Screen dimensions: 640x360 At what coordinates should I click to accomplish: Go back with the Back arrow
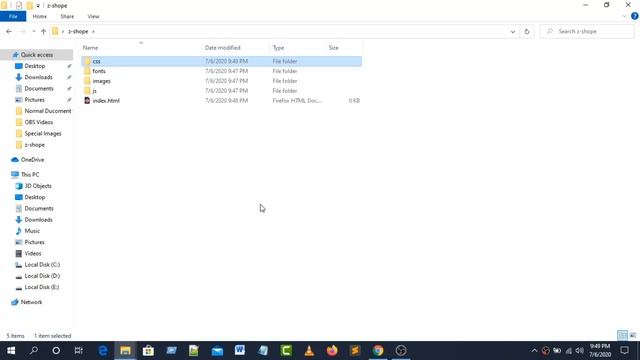(9, 31)
